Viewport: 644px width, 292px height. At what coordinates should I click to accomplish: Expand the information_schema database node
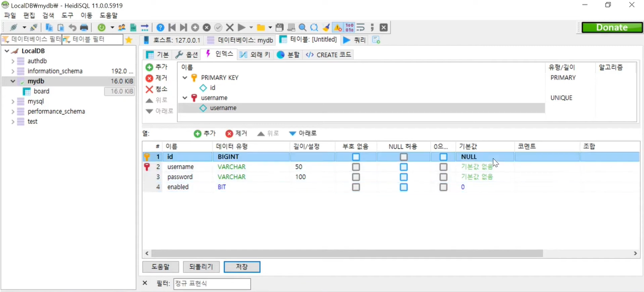[13, 71]
